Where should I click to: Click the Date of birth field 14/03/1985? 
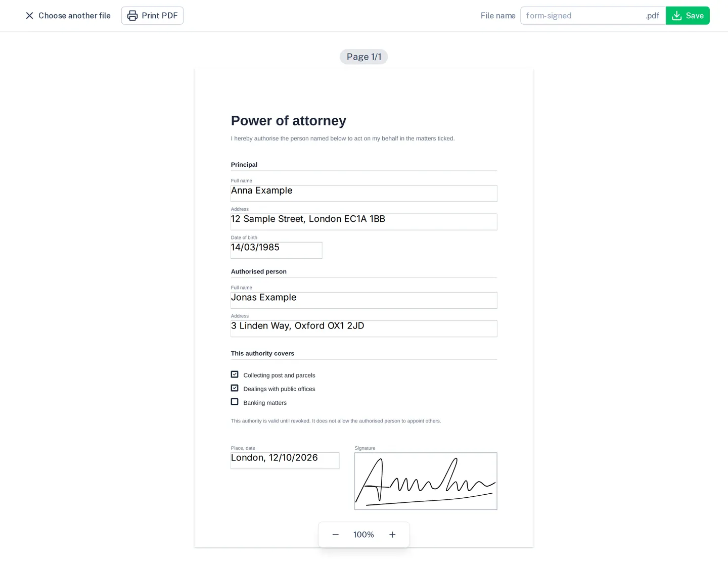click(x=277, y=250)
